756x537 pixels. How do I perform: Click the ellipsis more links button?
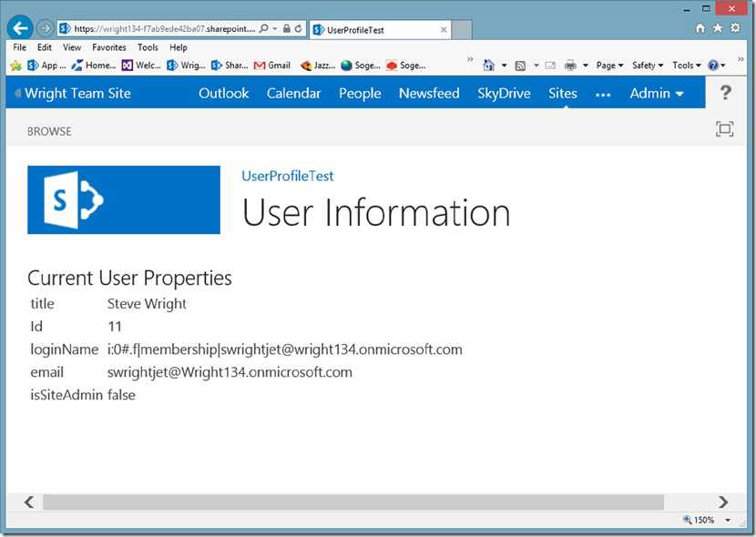[603, 95]
